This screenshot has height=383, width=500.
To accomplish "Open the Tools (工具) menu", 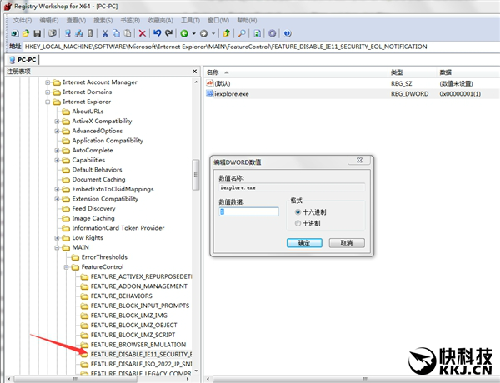I will [x=190, y=20].
